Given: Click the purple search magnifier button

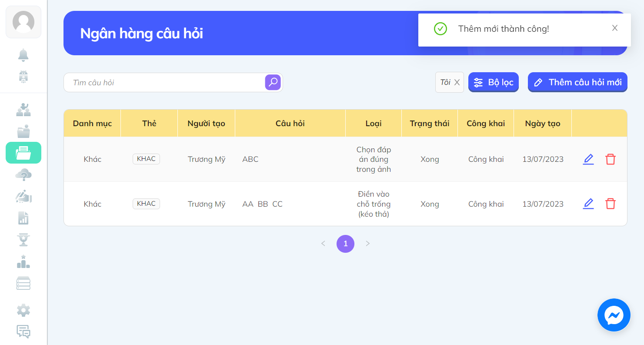Looking at the screenshot, I should tap(273, 82).
